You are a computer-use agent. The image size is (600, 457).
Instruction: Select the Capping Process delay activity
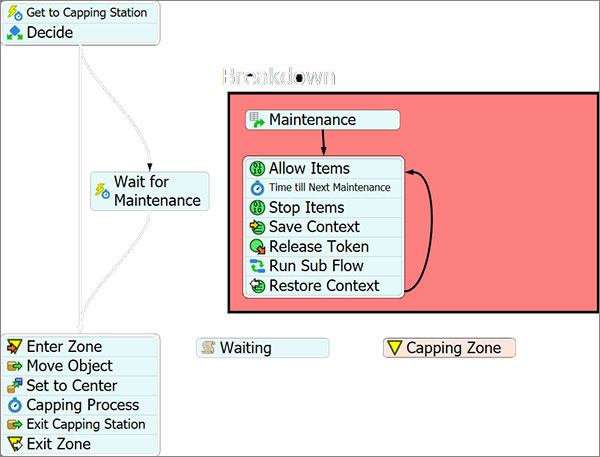[x=80, y=405]
